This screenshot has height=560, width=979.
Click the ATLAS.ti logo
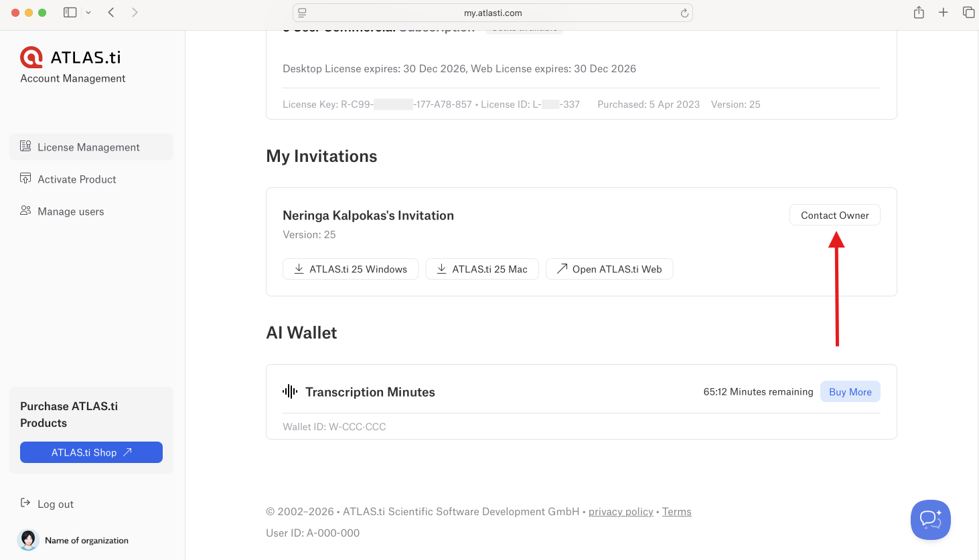[70, 58]
